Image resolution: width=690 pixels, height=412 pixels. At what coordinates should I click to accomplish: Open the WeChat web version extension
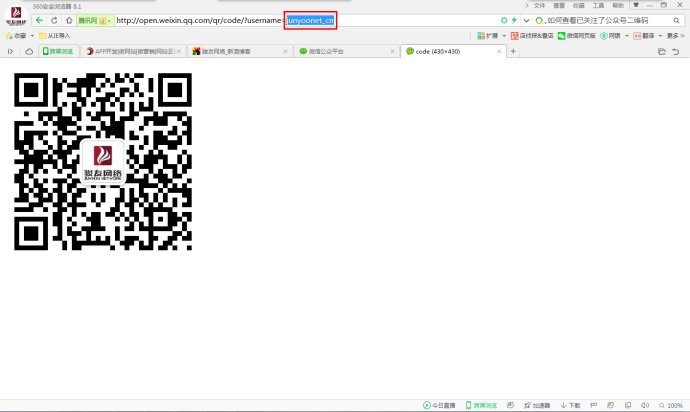pos(576,36)
